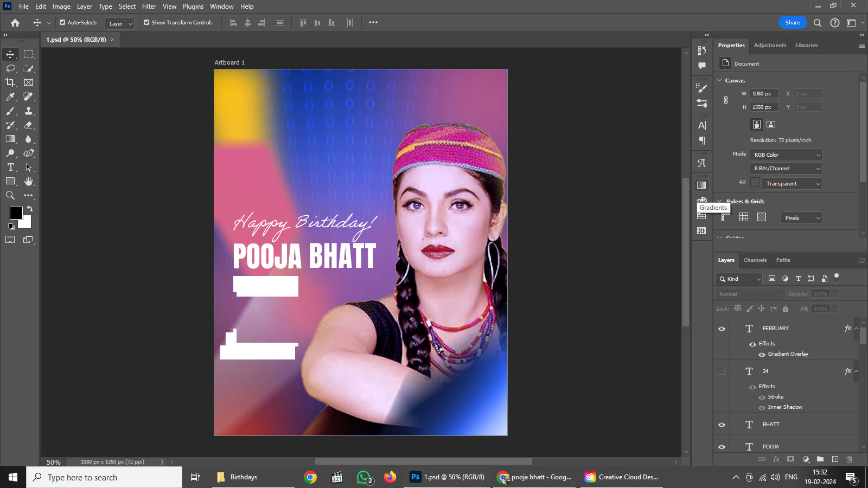This screenshot has height=488, width=868.
Task: Select the Clone Stamp tool
Action: 28,111
